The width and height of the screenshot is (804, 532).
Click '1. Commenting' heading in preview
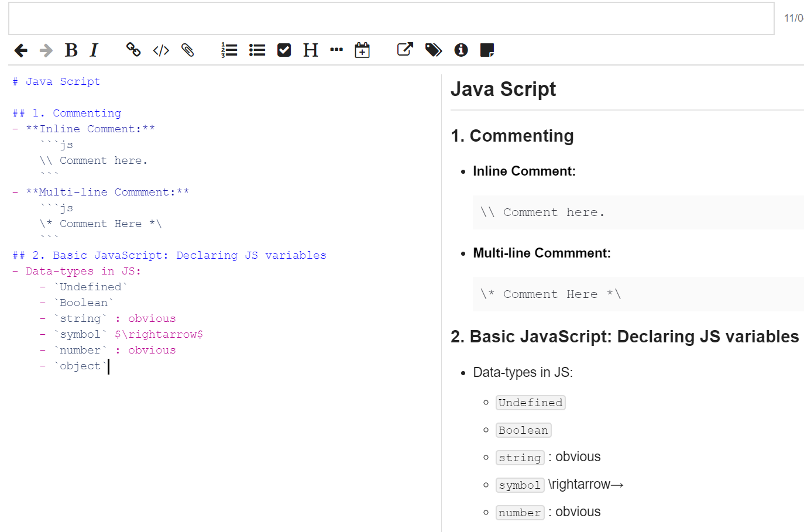512,136
